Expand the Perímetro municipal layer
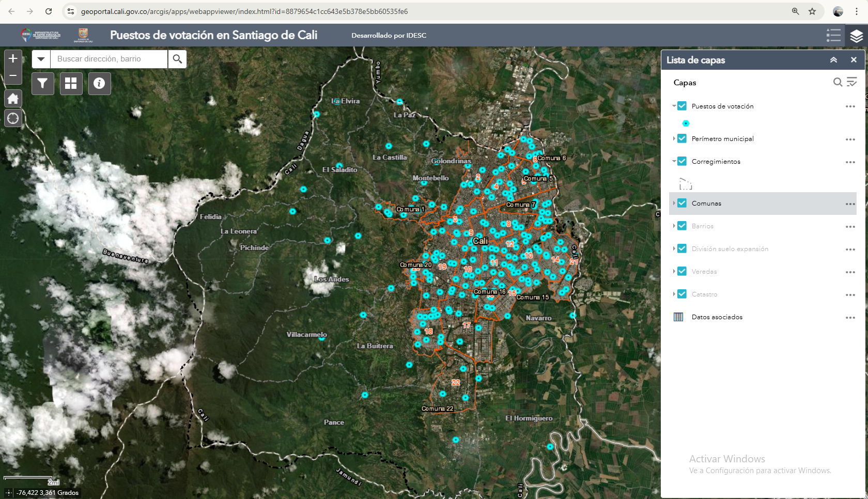Image resolution: width=868 pixels, height=499 pixels. click(x=674, y=138)
